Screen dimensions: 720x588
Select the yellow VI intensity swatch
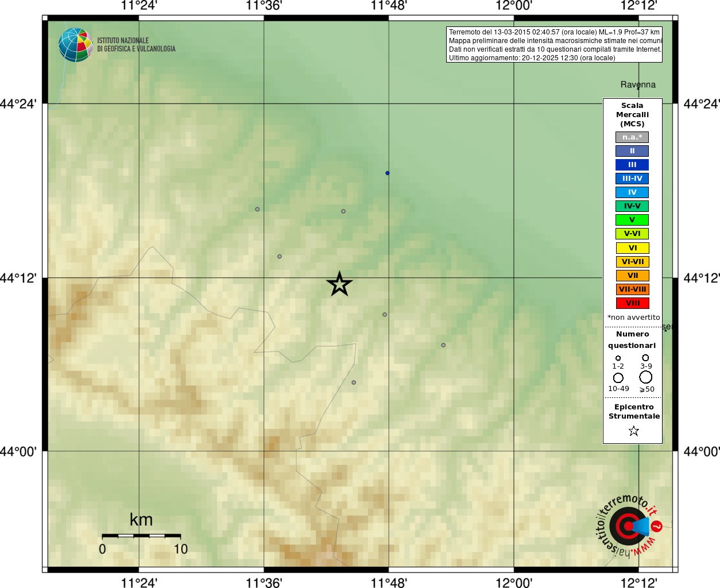point(632,248)
